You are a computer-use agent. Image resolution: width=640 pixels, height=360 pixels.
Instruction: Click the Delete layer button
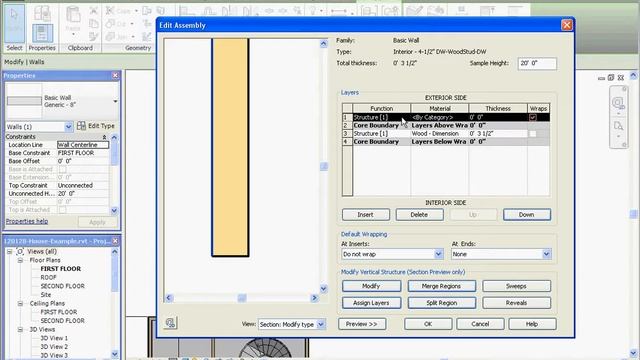coord(419,215)
